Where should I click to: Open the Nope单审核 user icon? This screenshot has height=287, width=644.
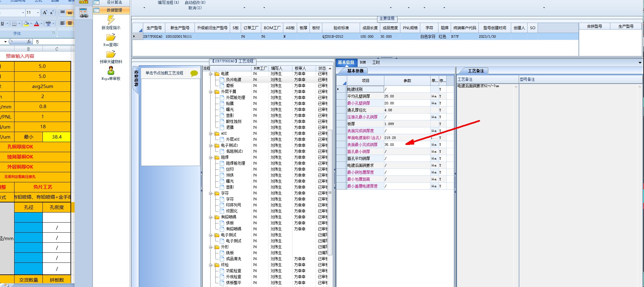[x=111, y=70]
